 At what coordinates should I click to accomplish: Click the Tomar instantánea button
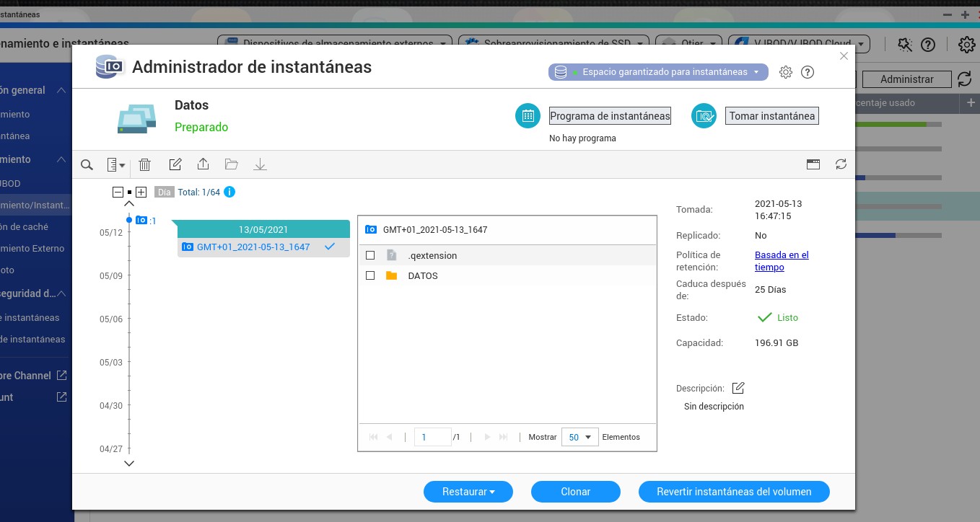(x=771, y=116)
